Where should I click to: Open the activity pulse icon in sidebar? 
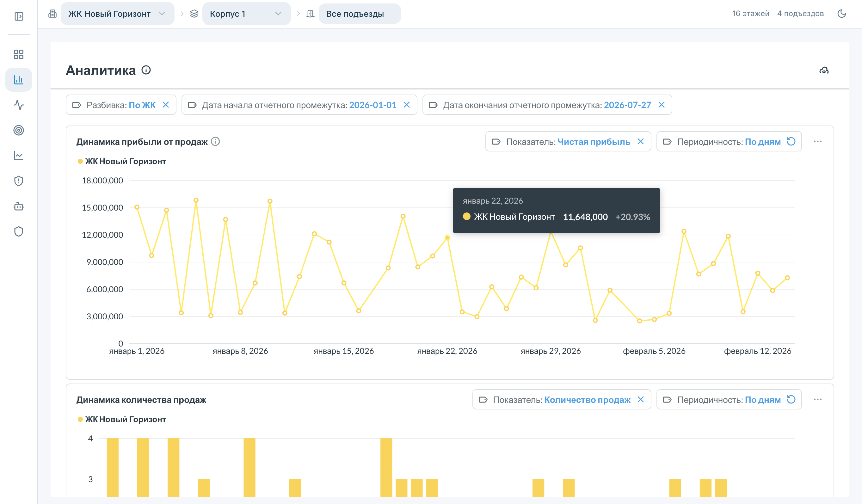click(18, 105)
